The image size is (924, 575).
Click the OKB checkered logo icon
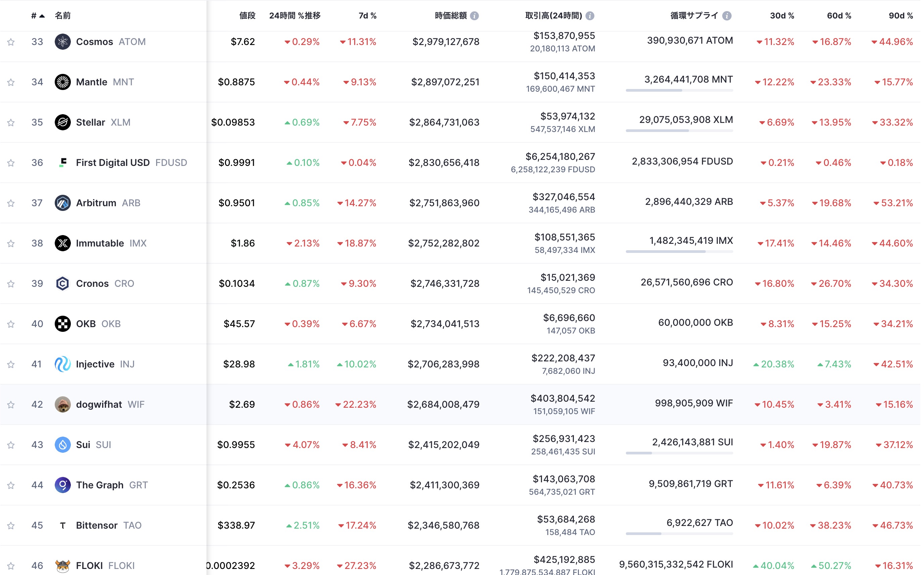[63, 324]
